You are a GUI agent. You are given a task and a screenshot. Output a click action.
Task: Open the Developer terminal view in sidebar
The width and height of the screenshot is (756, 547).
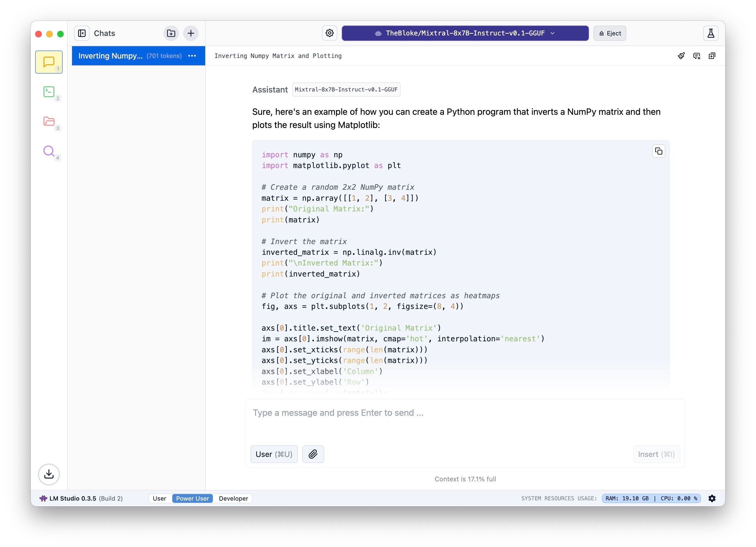click(x=49, y=92)
